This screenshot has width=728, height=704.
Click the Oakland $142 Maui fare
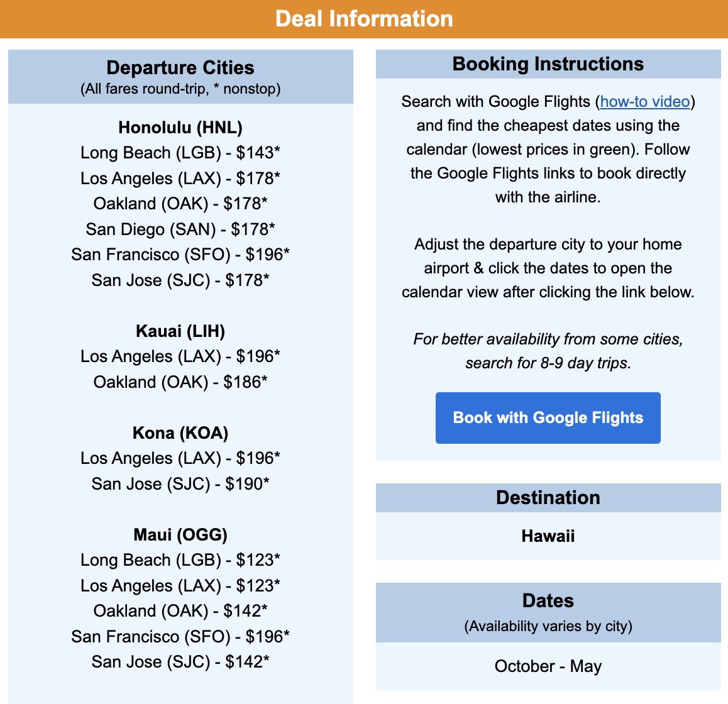point(180,610)
